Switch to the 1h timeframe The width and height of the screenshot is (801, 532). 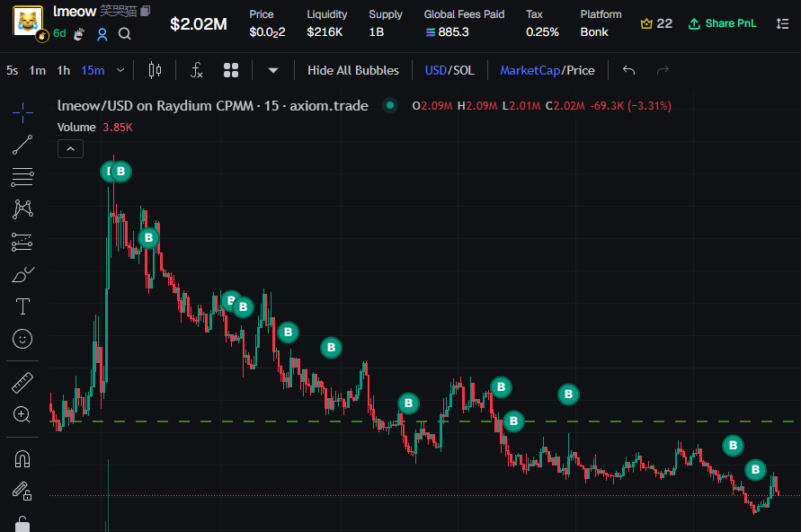point(63,70)
